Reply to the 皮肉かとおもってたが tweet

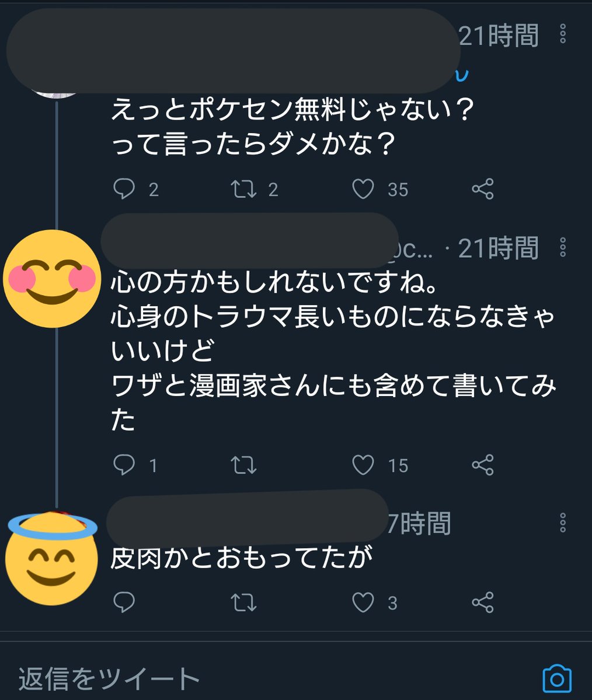(x=124, y=602)
